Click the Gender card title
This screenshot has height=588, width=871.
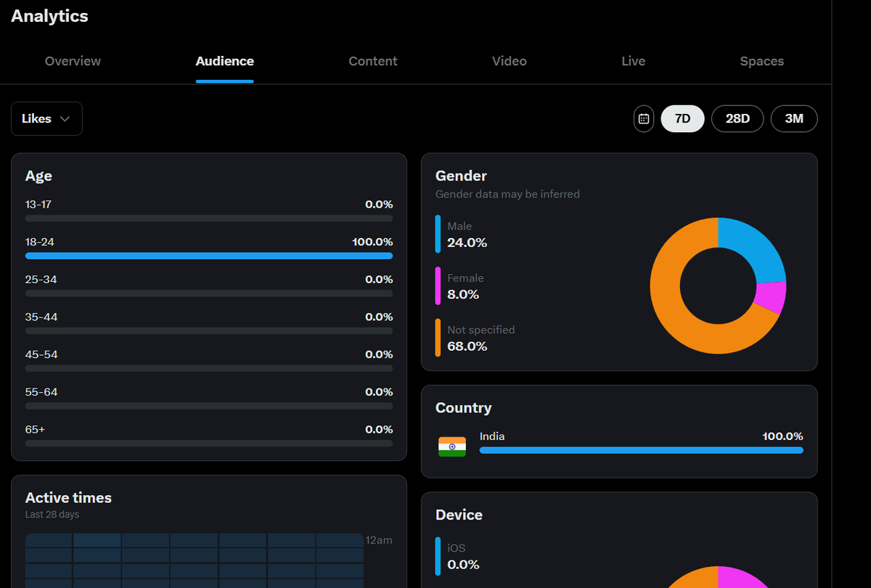[x=461, y=176]
